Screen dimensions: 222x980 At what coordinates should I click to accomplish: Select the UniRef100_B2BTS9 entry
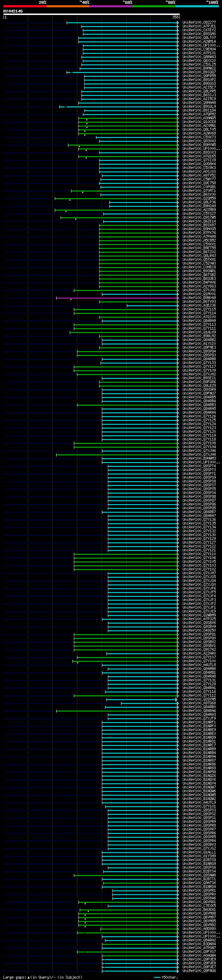pos(199,860)
